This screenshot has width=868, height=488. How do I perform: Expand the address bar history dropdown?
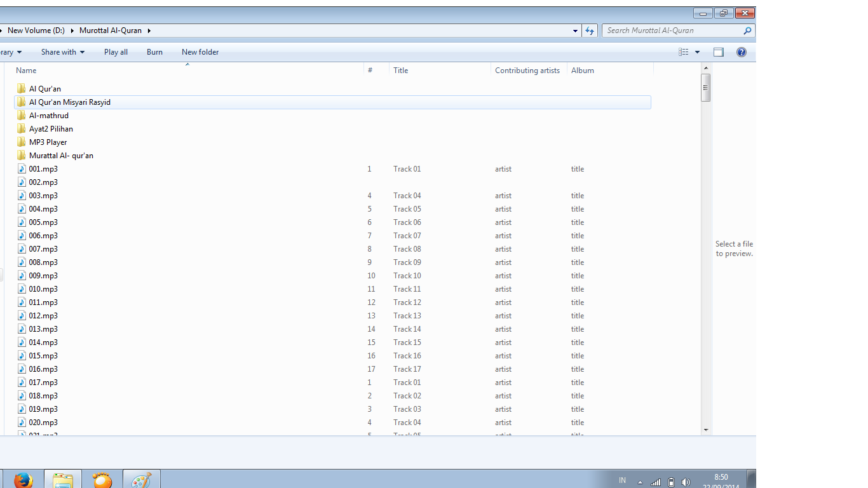575,30
